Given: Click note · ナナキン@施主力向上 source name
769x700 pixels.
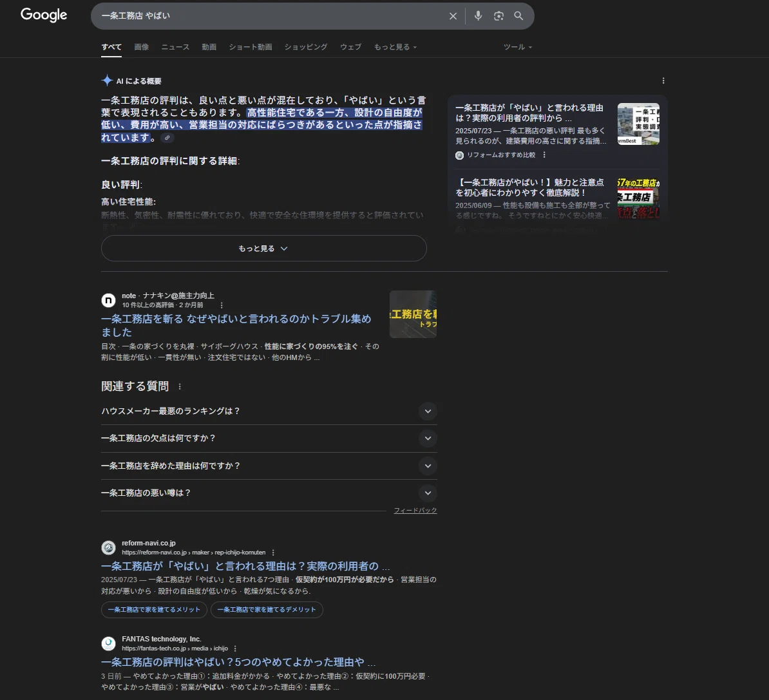Looking at the screenshot, I should click(x=167, y=296).
